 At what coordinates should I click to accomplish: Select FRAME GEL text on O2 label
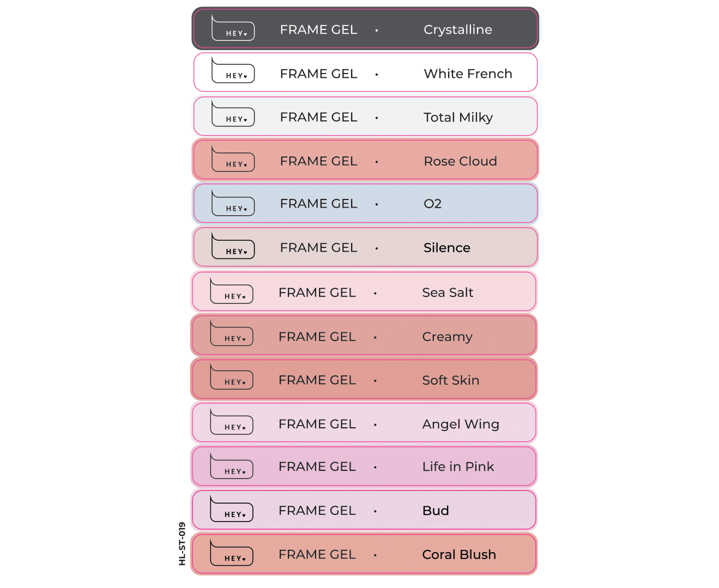pyautogui.click(x=318, y=204)
